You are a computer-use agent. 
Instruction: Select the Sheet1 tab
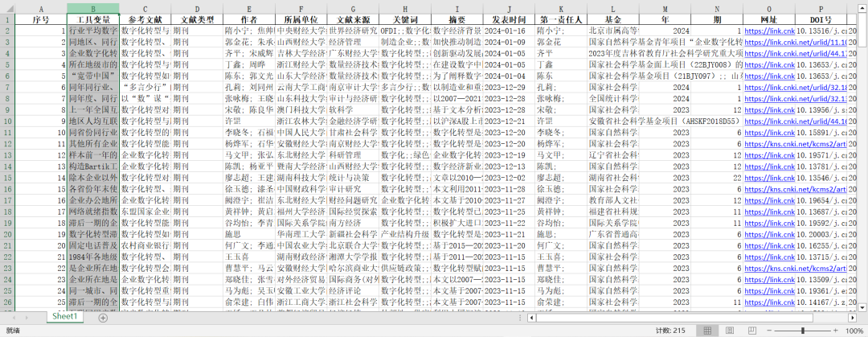[x=64, y=317]
